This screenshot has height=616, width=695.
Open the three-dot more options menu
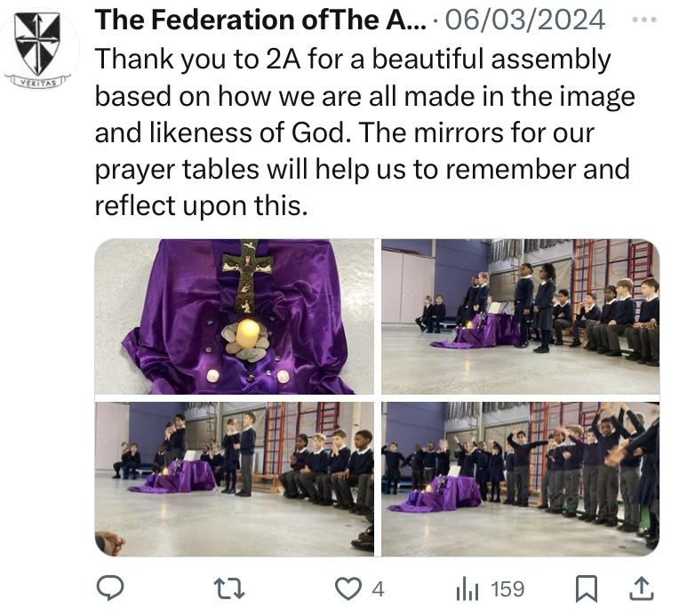(x=644, y=20)
